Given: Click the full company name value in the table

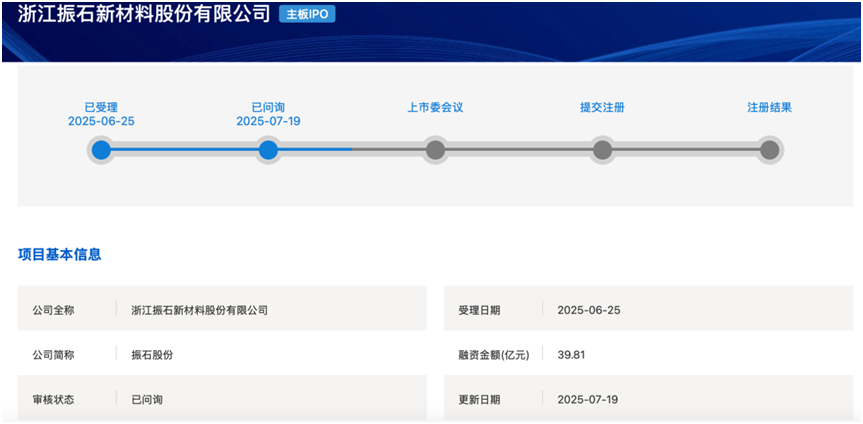Looking at the screenshot, I should click(200, 311).
